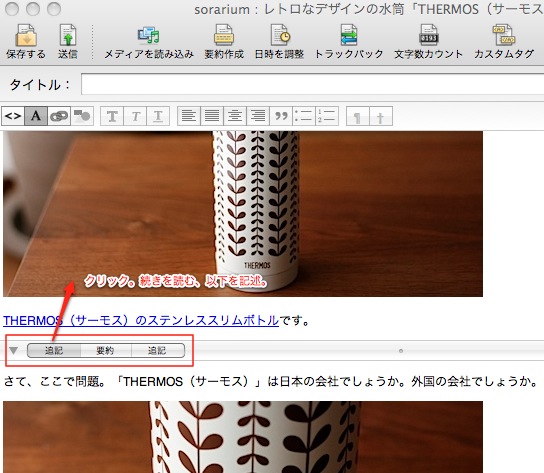Collapse the pane using the disclosure triangle

click(x=14, y=350)
